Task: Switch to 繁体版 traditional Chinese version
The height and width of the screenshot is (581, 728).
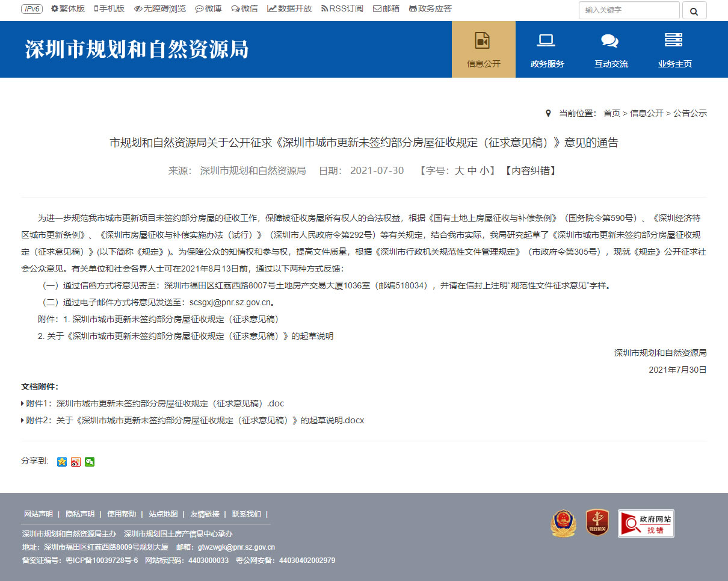Action: point(67,8)
